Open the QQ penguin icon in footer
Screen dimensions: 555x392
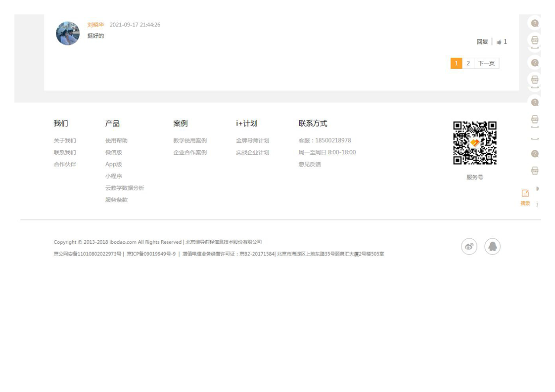(x=492, y=246)
